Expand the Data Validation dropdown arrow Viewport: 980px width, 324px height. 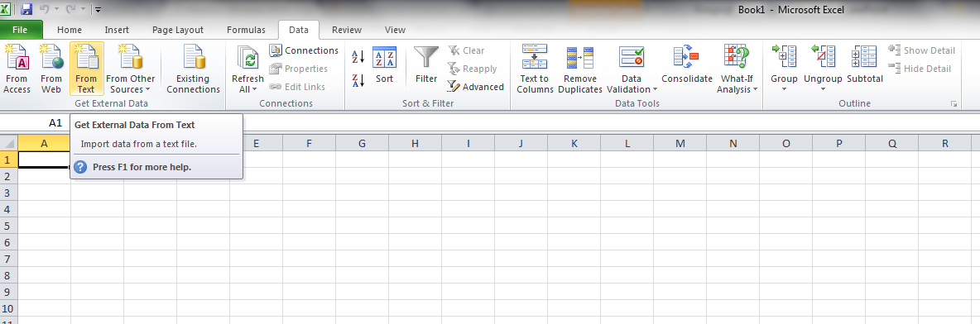click(x=655, y=89)
